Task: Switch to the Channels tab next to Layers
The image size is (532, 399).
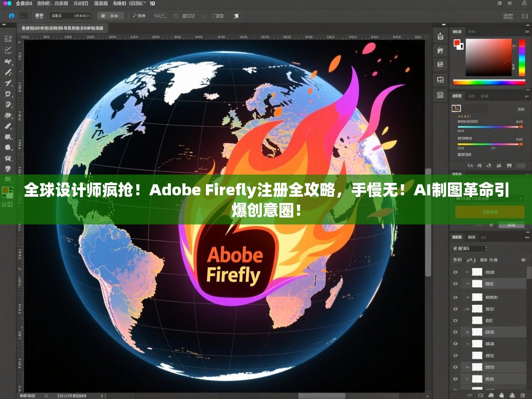Action: [472, 237]
